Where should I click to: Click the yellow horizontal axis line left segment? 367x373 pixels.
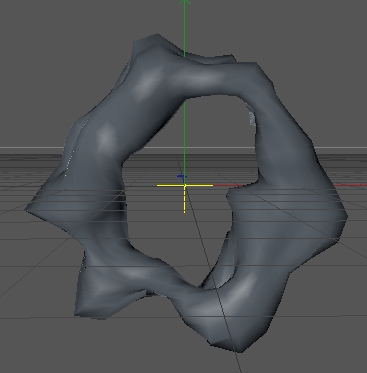tap(170, 185)
